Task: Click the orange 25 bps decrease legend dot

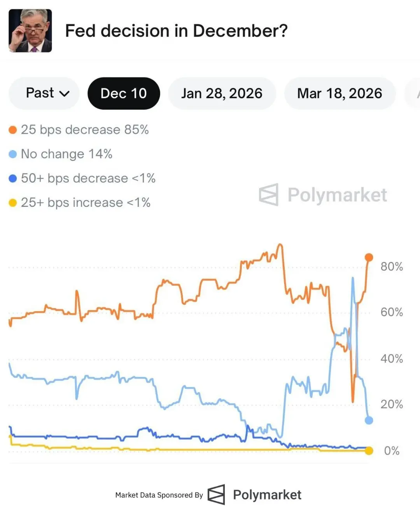Action: tap(13, 130)
